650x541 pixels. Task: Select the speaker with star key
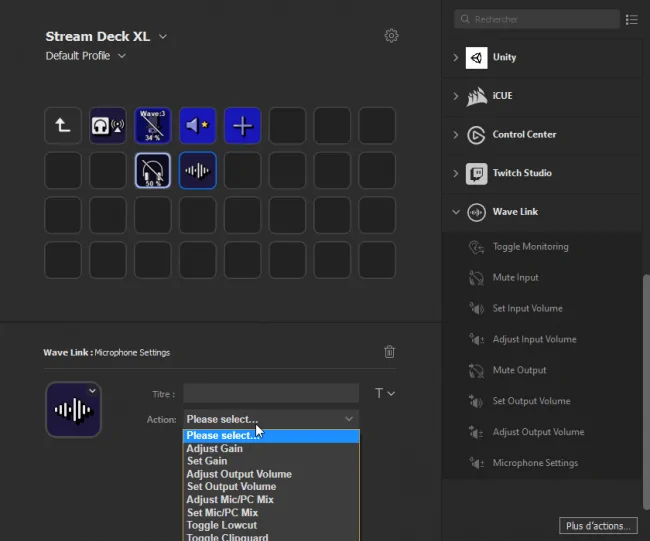198,126
